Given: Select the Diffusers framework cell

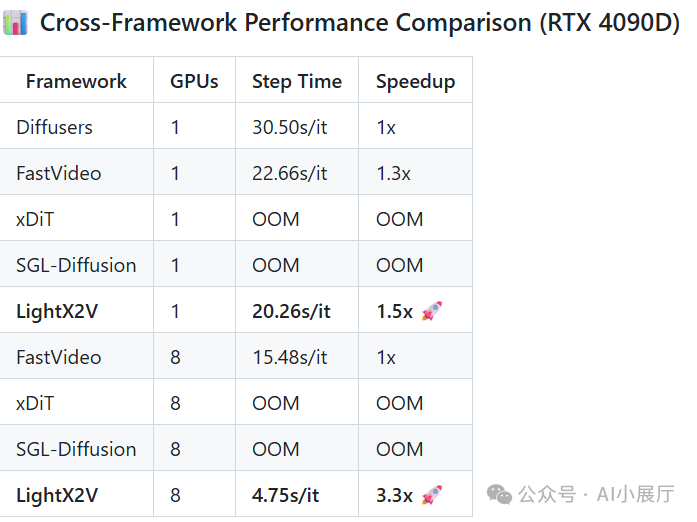Looking at the screenshot, I should coord(54,127).
